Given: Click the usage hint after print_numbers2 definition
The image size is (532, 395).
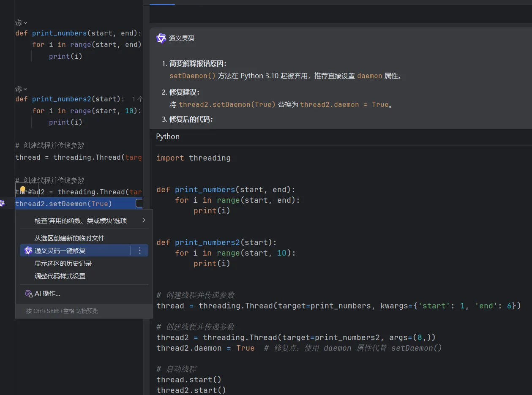Looking at the screenshot, I should point(137,99).
